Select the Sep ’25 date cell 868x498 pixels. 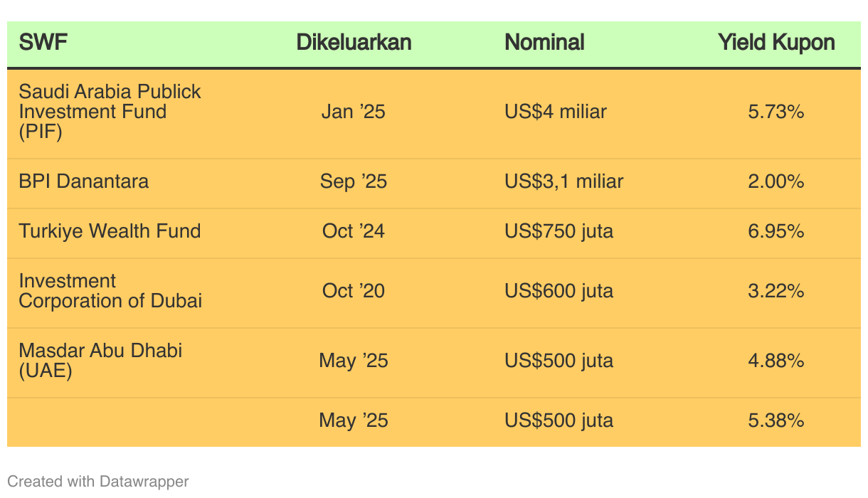[353, 181]
